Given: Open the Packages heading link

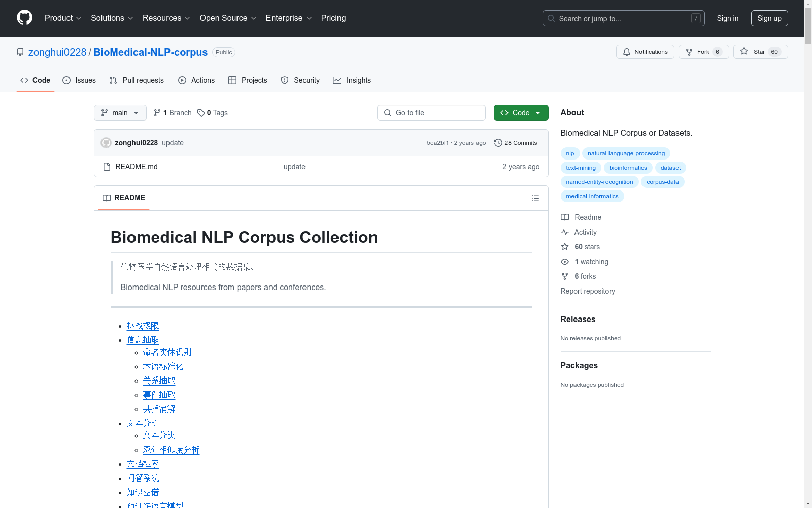Looking at the screenshot, I should point(579,365).
